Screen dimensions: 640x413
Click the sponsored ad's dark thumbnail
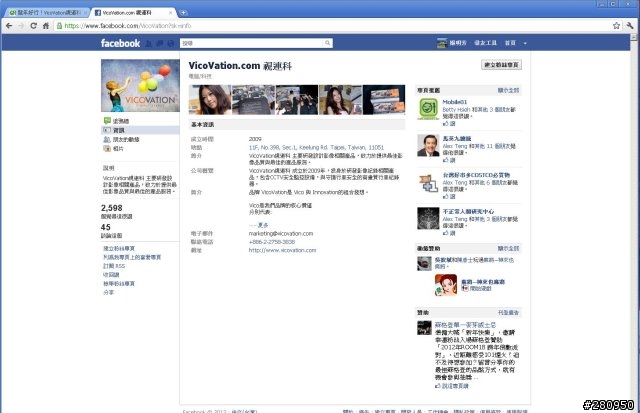pos(424,328)
